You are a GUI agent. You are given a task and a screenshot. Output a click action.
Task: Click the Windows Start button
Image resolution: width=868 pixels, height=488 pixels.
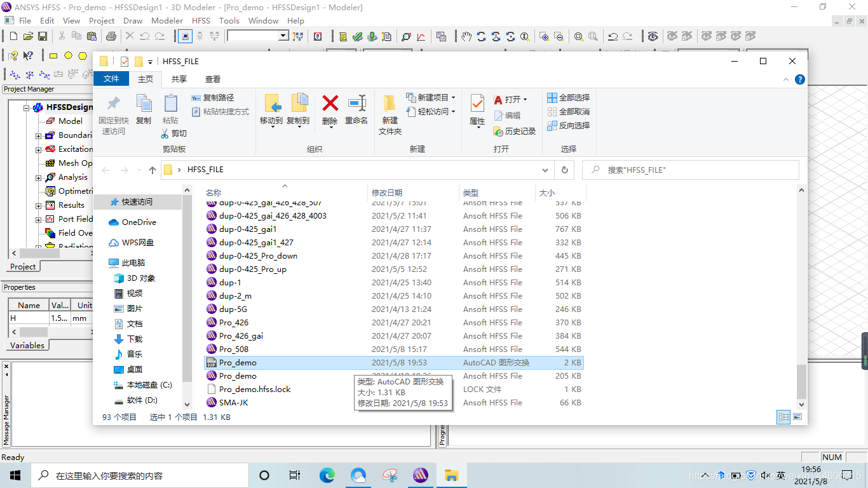point(15,475)
